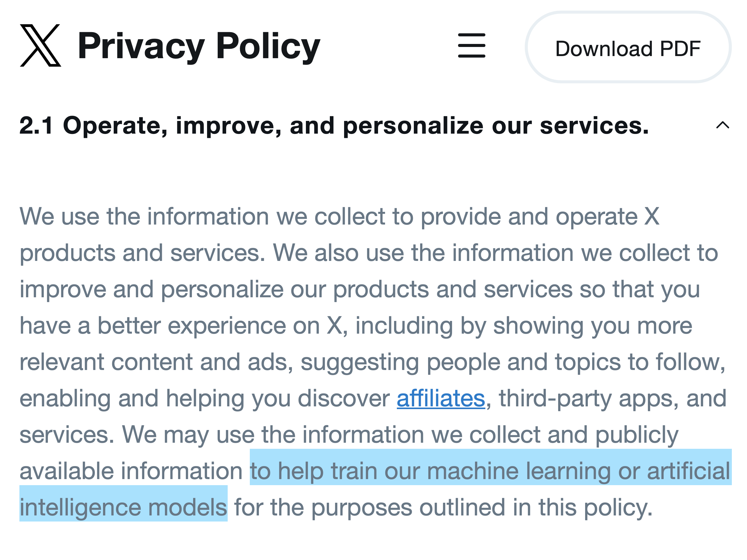Click the X logo icon

[x=41, y=45]
